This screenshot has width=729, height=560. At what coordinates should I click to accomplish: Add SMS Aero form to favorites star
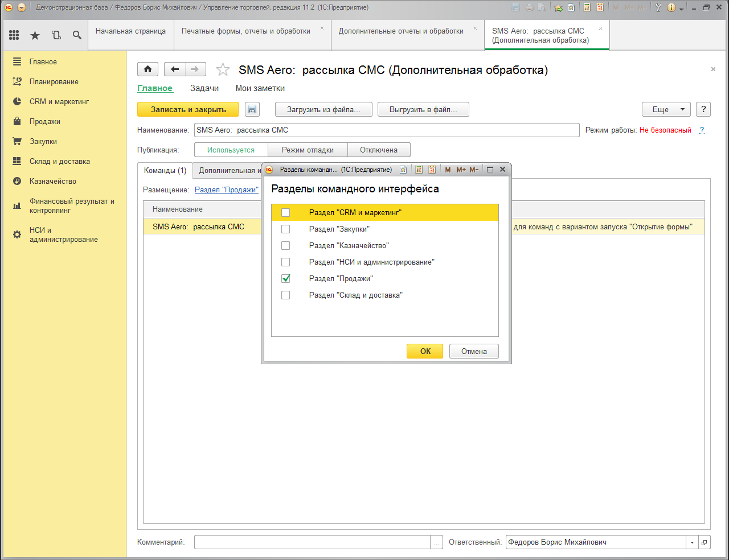223,70
